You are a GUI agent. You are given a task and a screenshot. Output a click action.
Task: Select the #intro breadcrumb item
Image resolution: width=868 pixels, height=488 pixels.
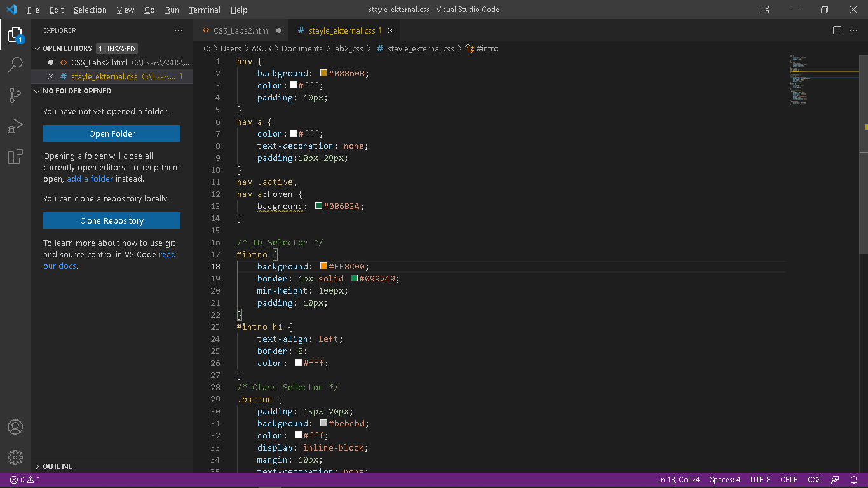tap(487, 48)
